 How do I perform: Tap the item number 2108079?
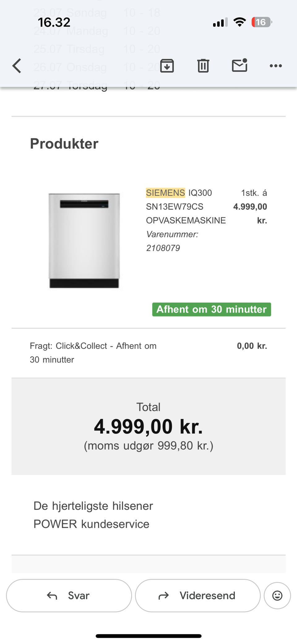tap(163, 248)
